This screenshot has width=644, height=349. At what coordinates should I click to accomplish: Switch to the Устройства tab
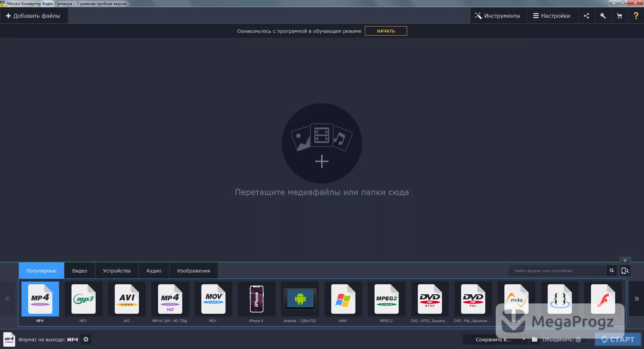(x=117, y=271)
